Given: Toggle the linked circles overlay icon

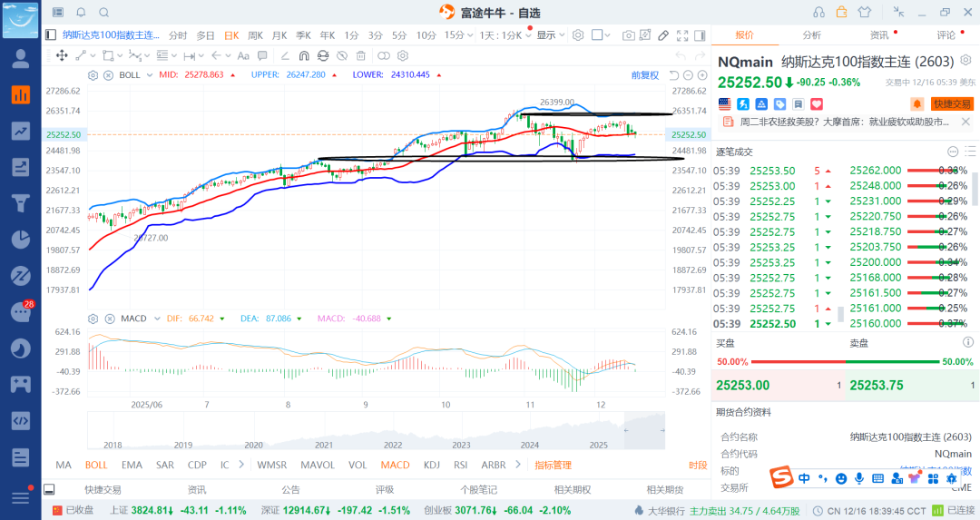Looking at the screenshot, I should click(x=384, y=55).
